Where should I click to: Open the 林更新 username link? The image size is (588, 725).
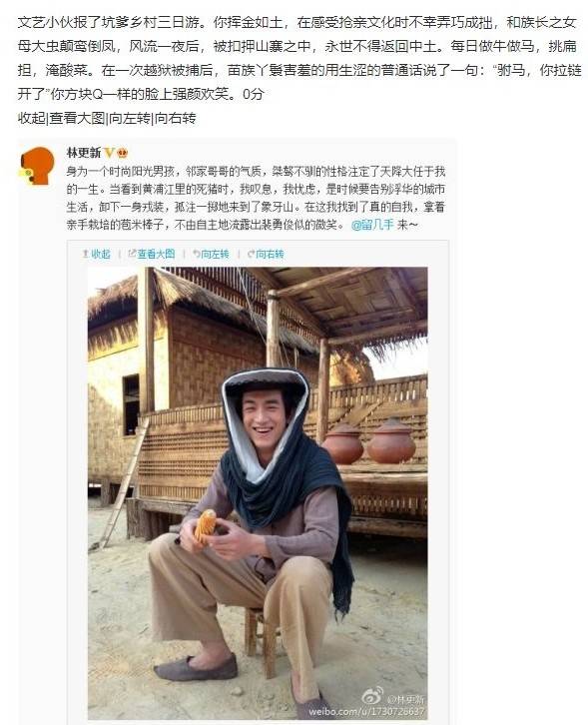(84, 153)
